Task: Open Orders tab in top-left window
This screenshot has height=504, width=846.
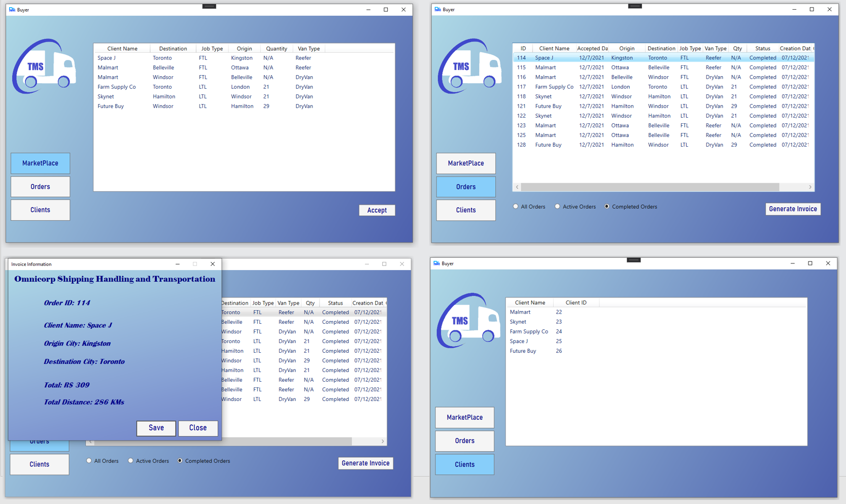Action: tap(41, 187)
